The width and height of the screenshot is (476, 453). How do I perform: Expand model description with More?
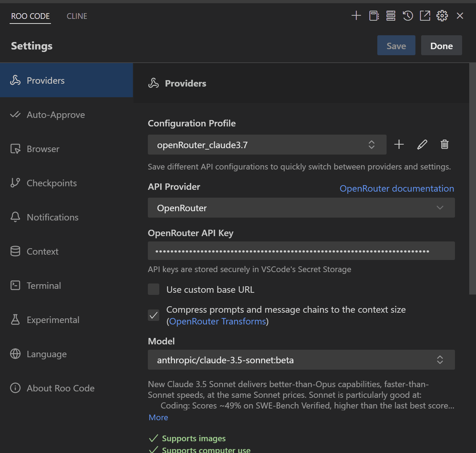tap(158, 417)
